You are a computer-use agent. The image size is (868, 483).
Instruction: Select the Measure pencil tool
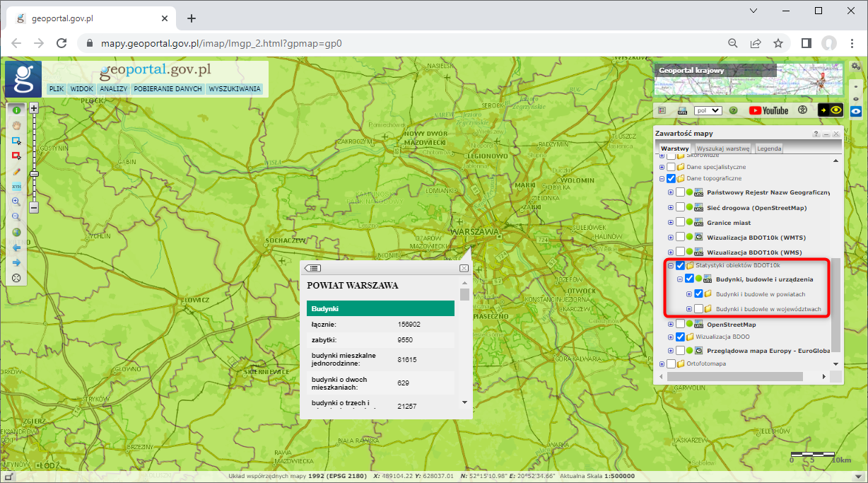(x=16, y=170)
